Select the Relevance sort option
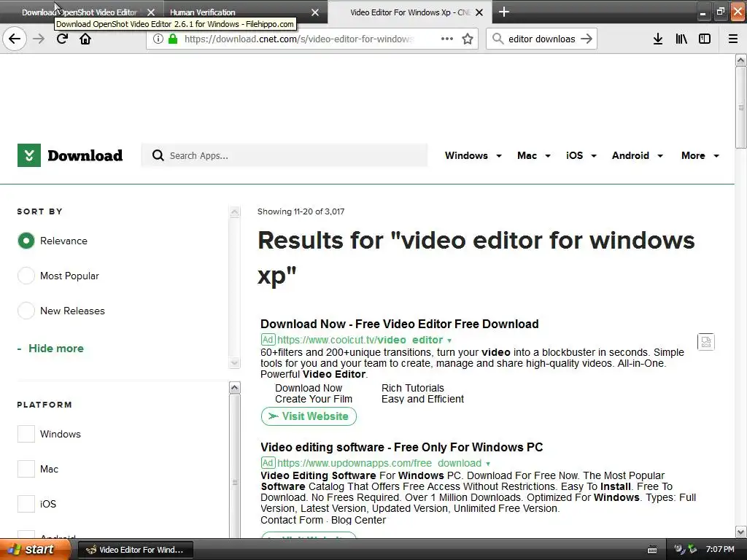Image resolution: width=747 pixels, height=560 pixels. 26,241
